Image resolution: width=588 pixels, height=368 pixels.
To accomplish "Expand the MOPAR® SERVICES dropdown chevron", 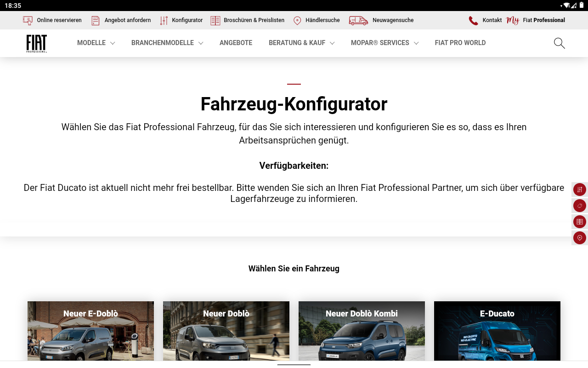I will tap(416, 43).
